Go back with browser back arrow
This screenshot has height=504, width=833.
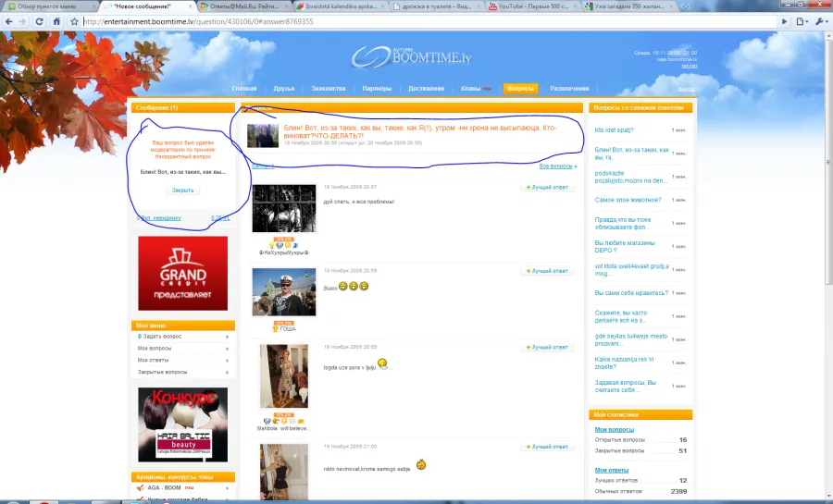click(8, 22)
